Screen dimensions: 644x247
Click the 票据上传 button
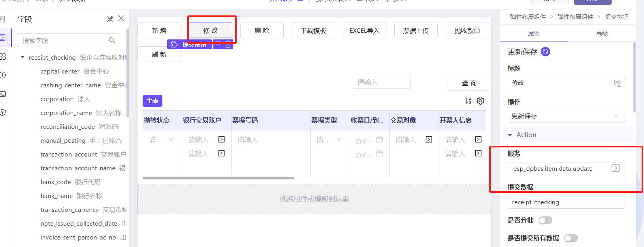(x=416, y=30)
